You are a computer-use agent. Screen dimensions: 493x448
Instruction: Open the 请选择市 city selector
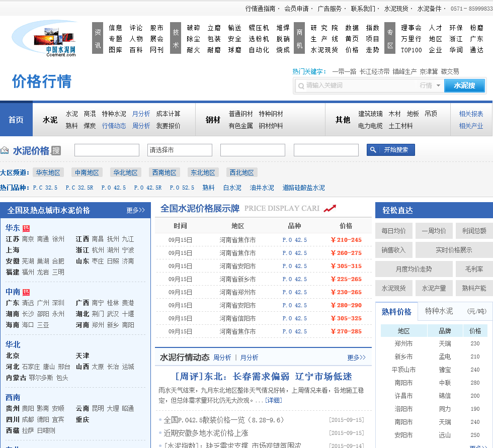[x=180, y=150]
